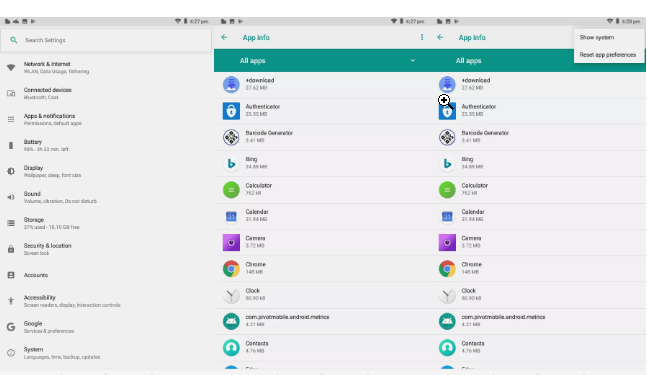Click the App info title in middle panel
The image size is (647, 375).
(256, 38)
